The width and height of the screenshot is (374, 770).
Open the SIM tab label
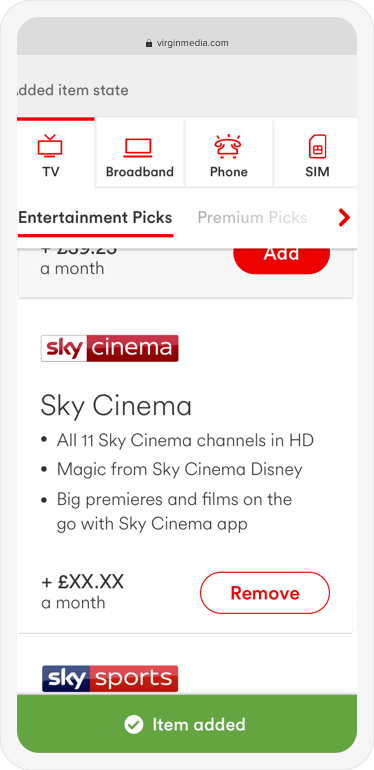[x=317, y=172]
